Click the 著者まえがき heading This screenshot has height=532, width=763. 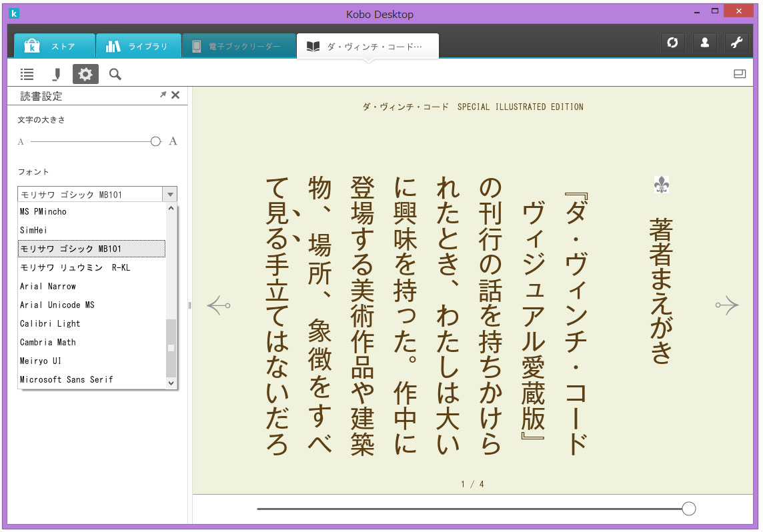tap(662, 291)
